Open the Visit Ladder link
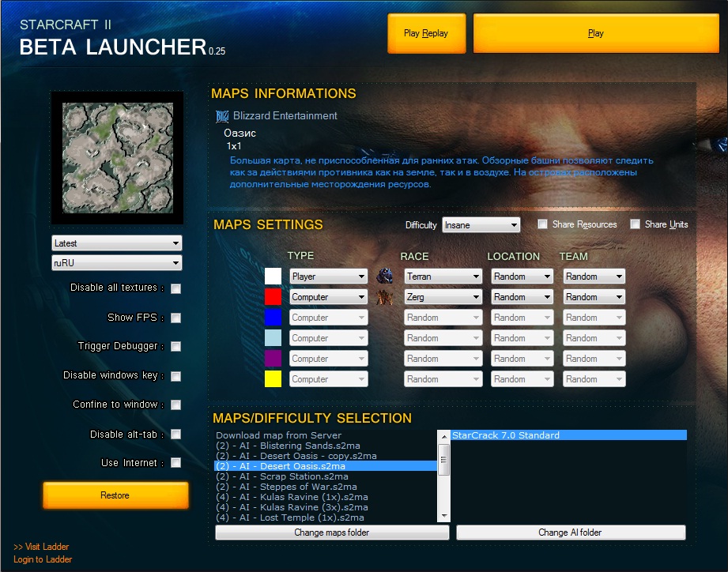Screen dimensions: 728x572 (x=41, y=547)
